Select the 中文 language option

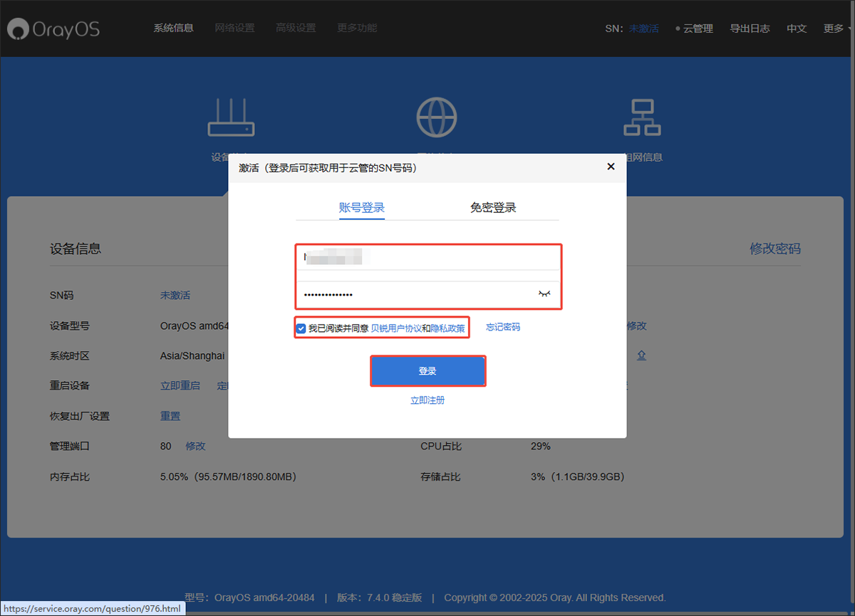coord(797,28)
